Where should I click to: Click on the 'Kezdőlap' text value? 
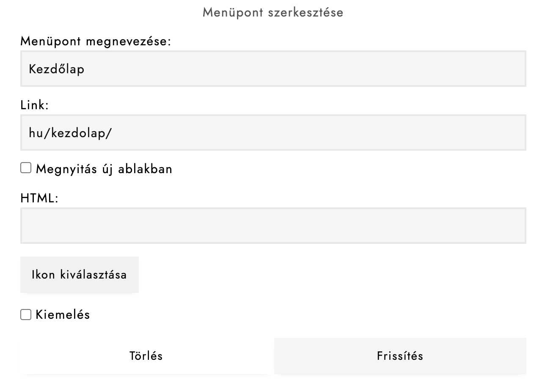click(x=57, y=69)
